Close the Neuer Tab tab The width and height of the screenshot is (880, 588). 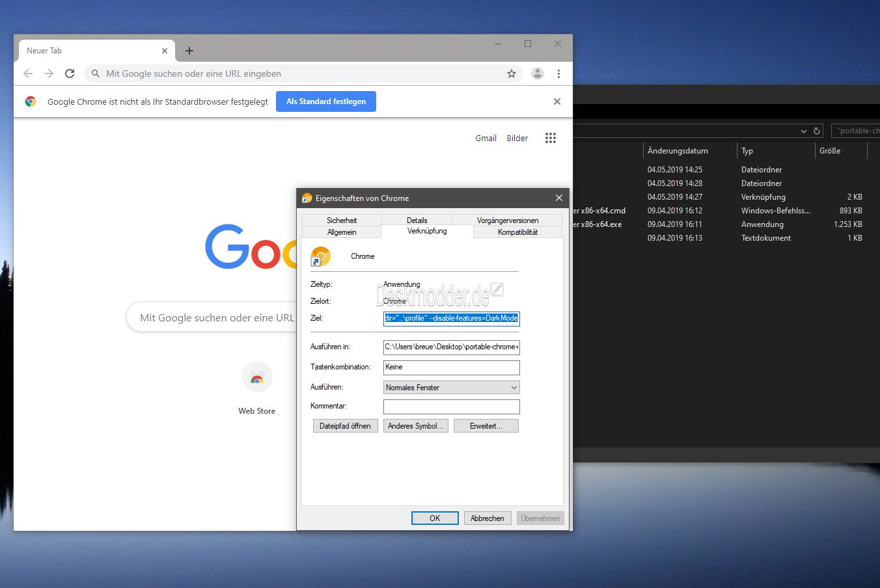click(164, 51)
